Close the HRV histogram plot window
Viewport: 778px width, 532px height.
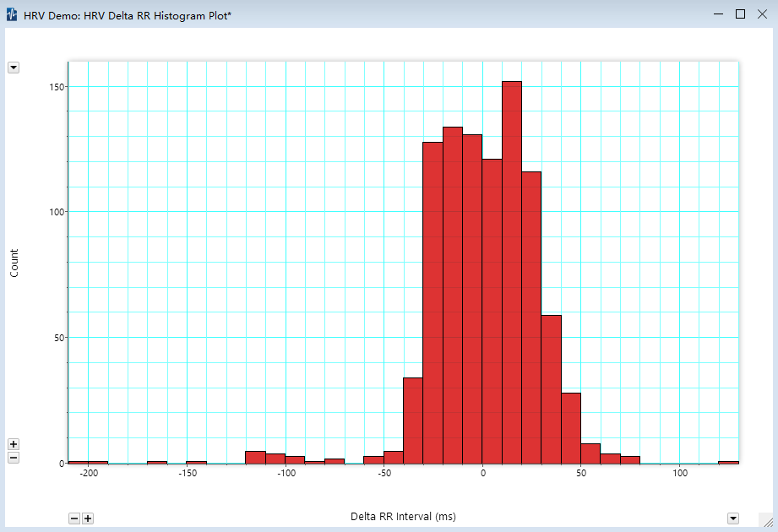tap(762, 14)
